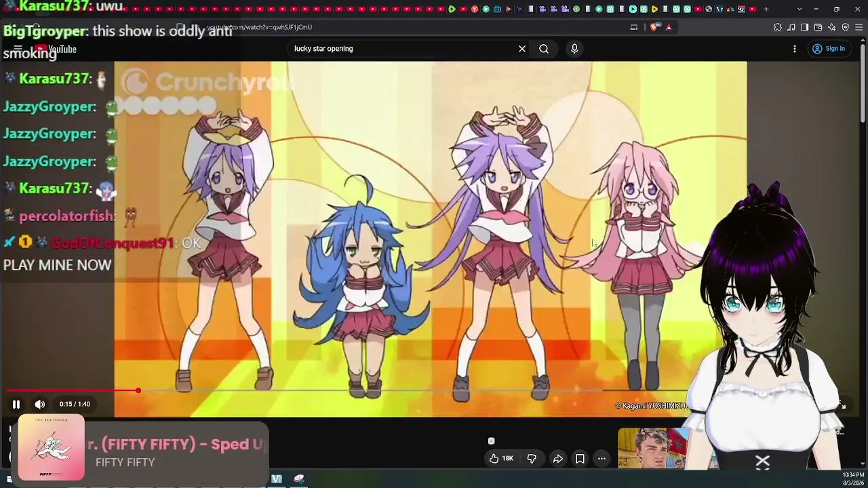Click the 'PLAY MINE NOW' chat message
868x488 pixels.
point(57,265)
